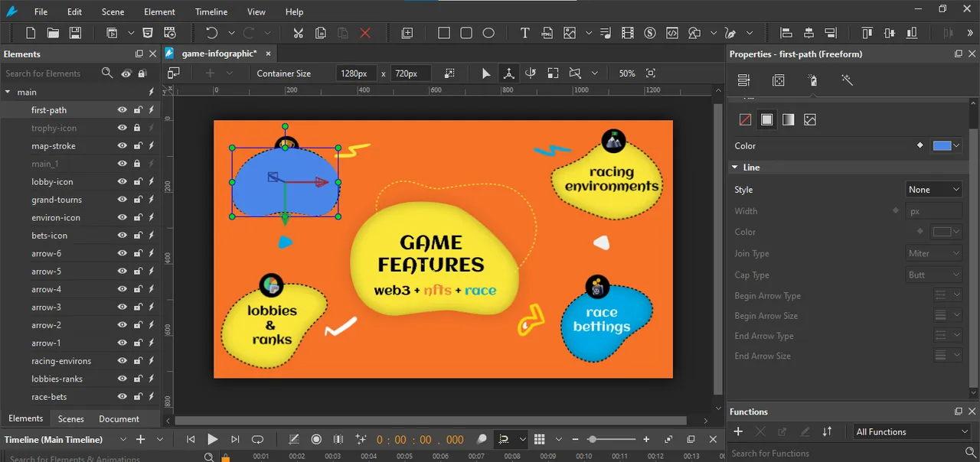
Task: Toggle visibility of map-stroke element
Action: tap(122, 146)
